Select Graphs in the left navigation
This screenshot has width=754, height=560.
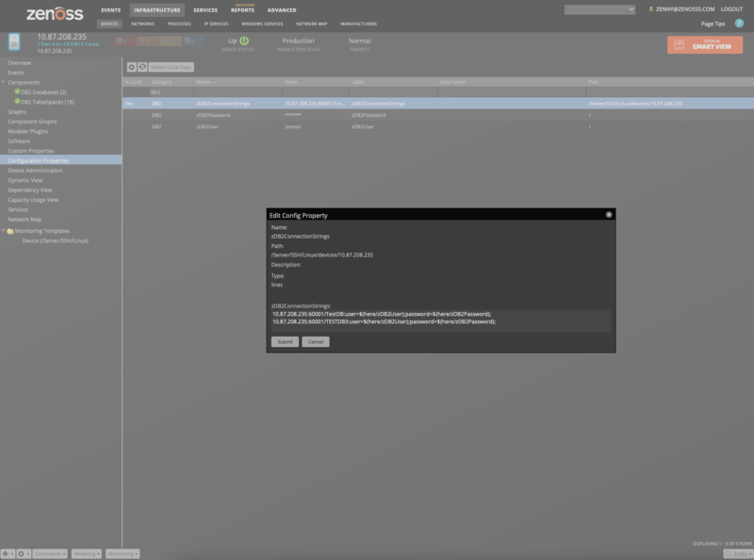click(17, 111)
